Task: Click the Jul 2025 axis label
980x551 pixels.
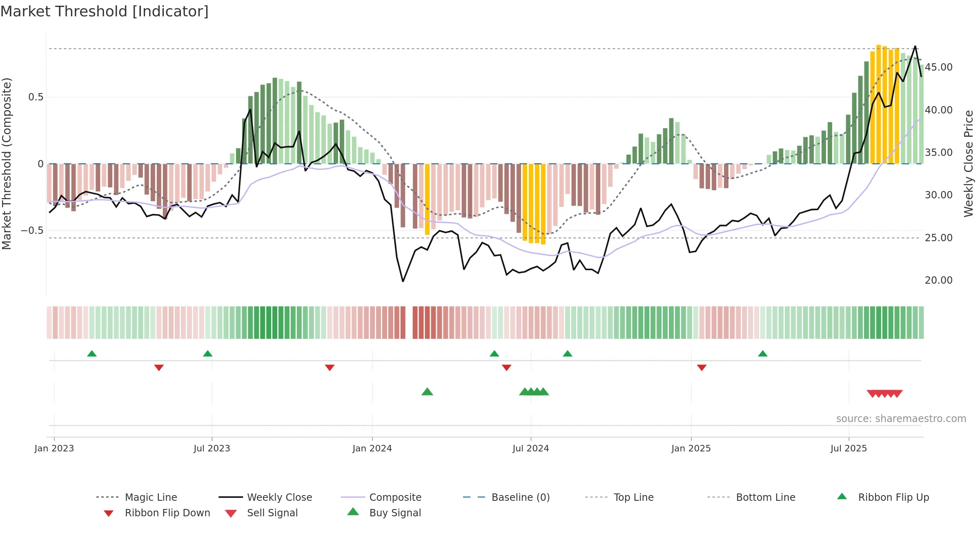Action: [x=849, y=449]
